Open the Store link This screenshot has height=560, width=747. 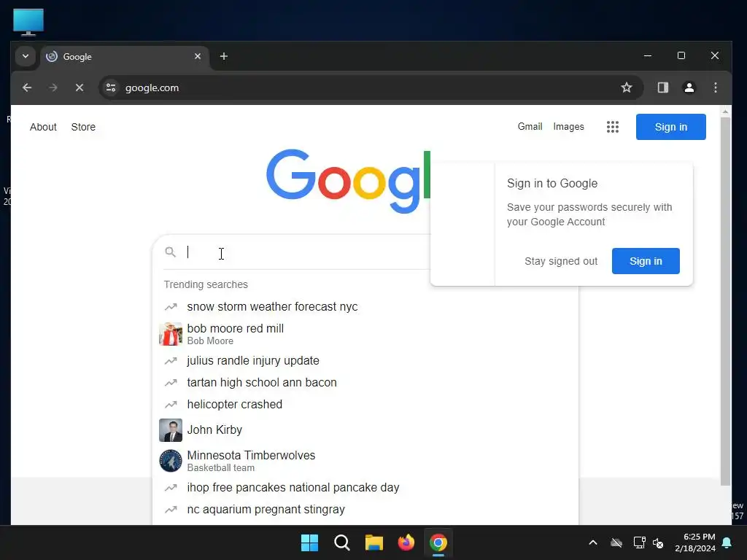click(83, 127)
